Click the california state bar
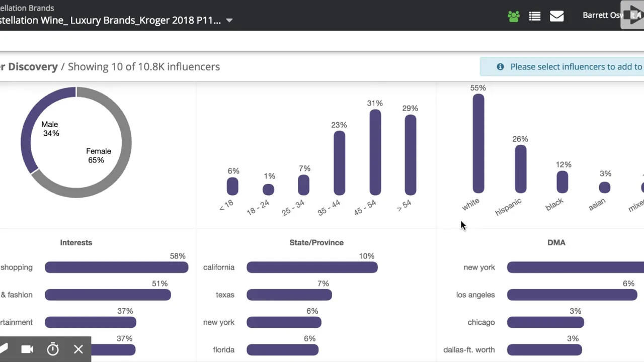 coord(312,267)
